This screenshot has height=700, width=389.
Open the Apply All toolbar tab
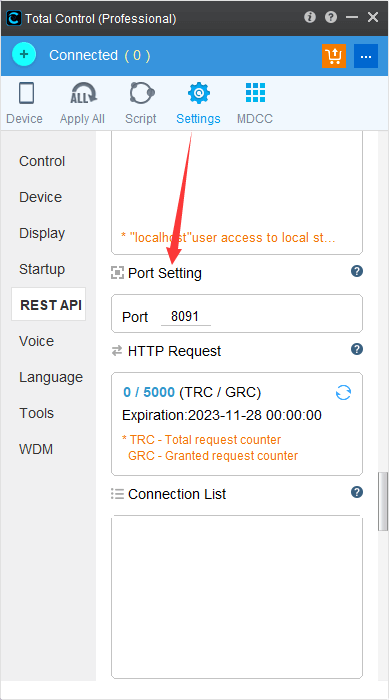(x=82, y=103)
